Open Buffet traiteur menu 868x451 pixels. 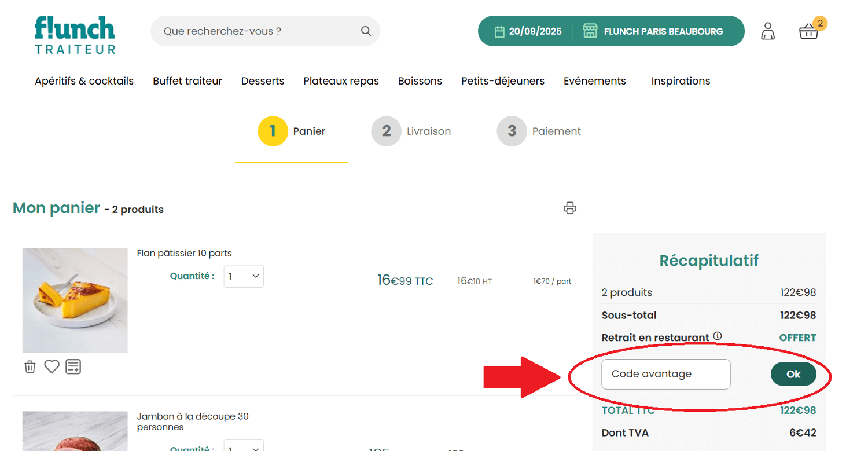(187, 81)
